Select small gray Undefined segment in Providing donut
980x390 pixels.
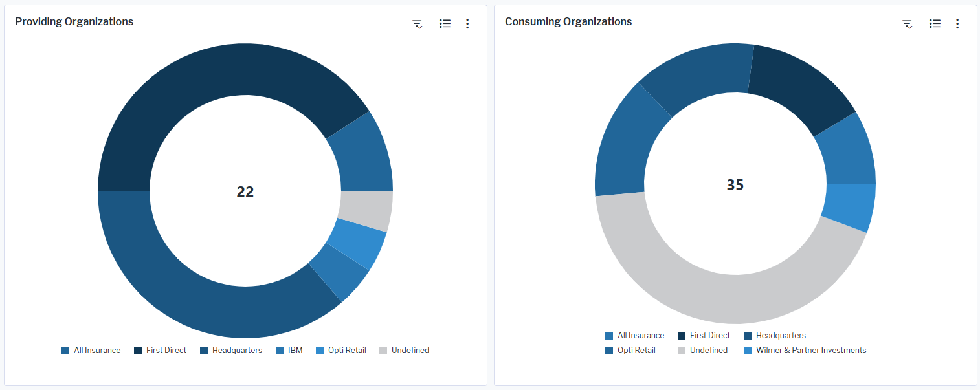366,210
